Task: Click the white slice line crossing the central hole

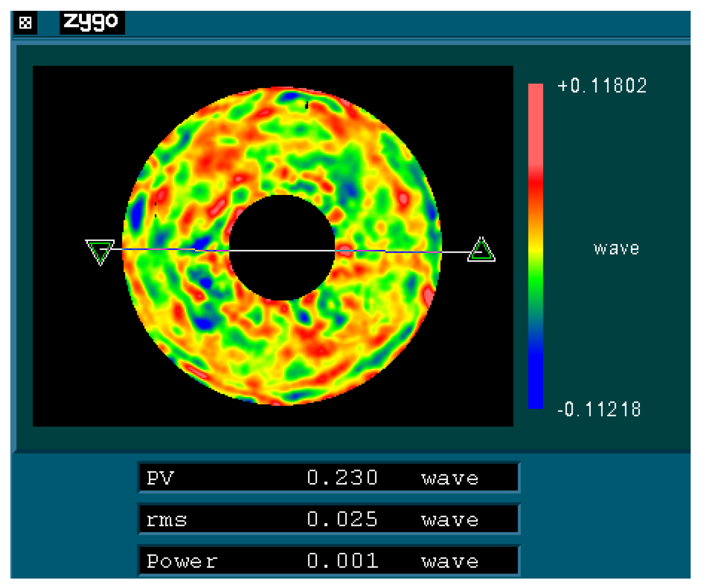Action: point(282,250)
